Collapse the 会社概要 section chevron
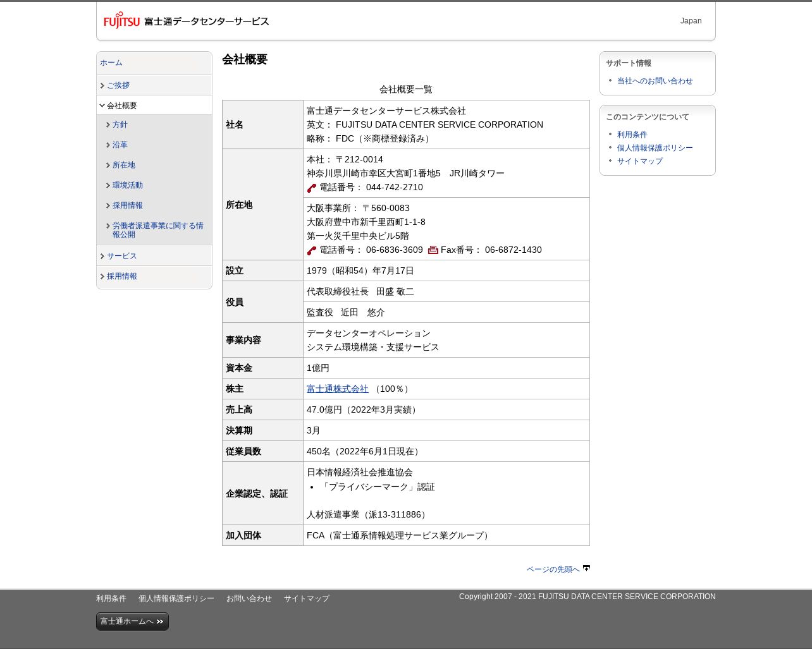 point(102,106)
